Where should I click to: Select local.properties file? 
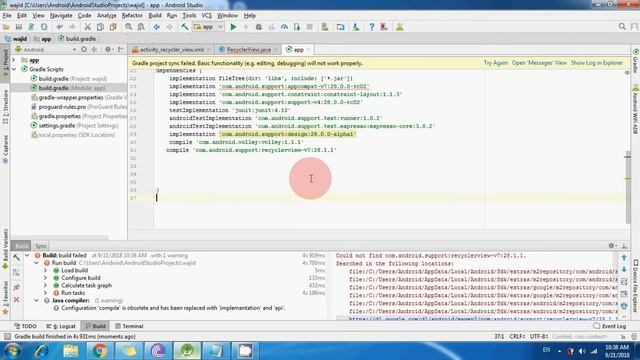tap(73, 135)
